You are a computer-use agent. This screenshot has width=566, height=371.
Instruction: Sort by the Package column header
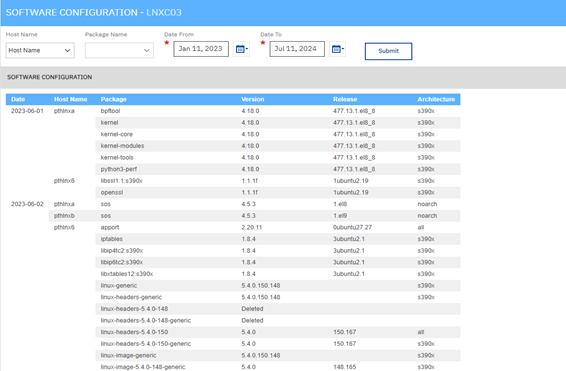114,99
